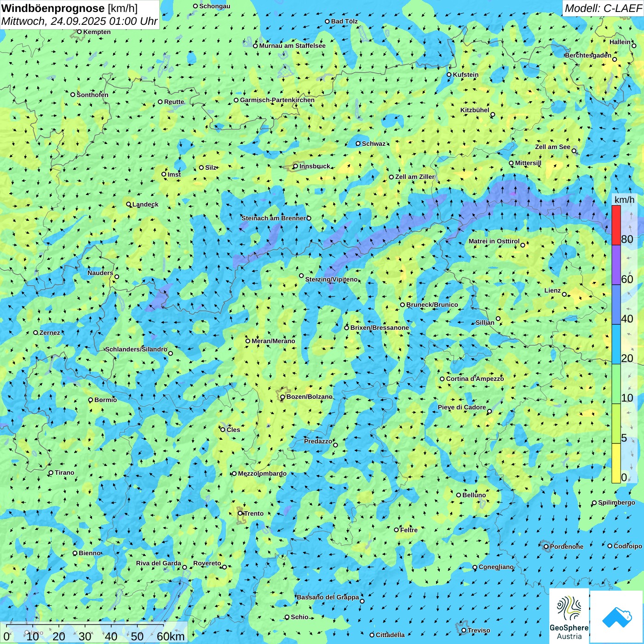Click the Bassano del Grappa city marker
644x644 pixels.
click(362, 601)
